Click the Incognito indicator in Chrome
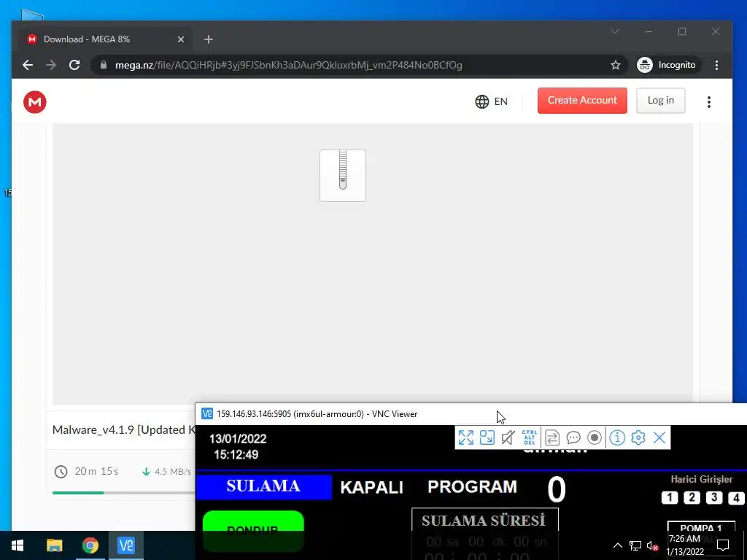 pyautogui.click(x=667, y=65)
